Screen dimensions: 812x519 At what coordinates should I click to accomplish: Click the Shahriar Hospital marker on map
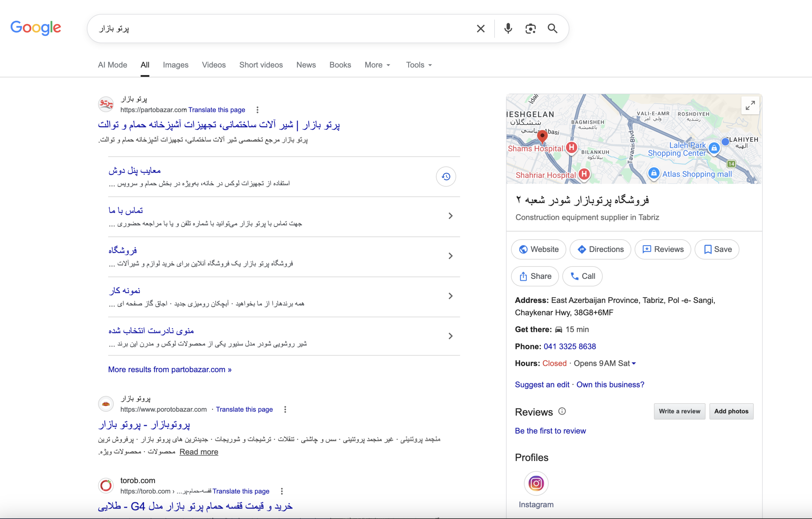coord(584,174)
